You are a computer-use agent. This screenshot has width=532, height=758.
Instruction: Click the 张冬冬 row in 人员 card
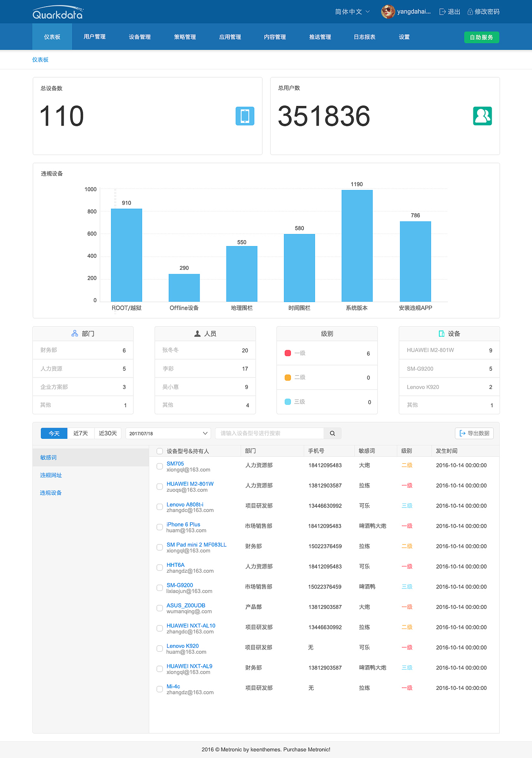[x=205, y=350]
